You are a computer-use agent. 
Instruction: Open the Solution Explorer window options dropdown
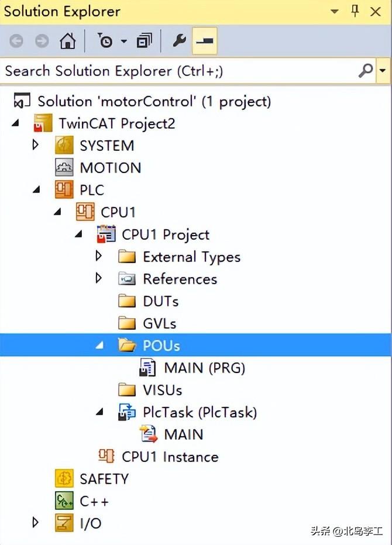tap(334, 11)
